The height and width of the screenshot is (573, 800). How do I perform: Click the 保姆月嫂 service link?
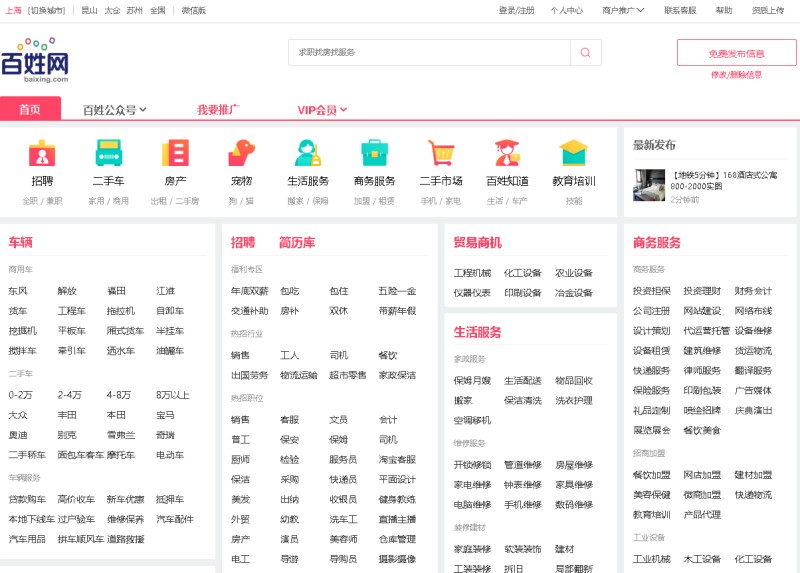tap(472, 381)
